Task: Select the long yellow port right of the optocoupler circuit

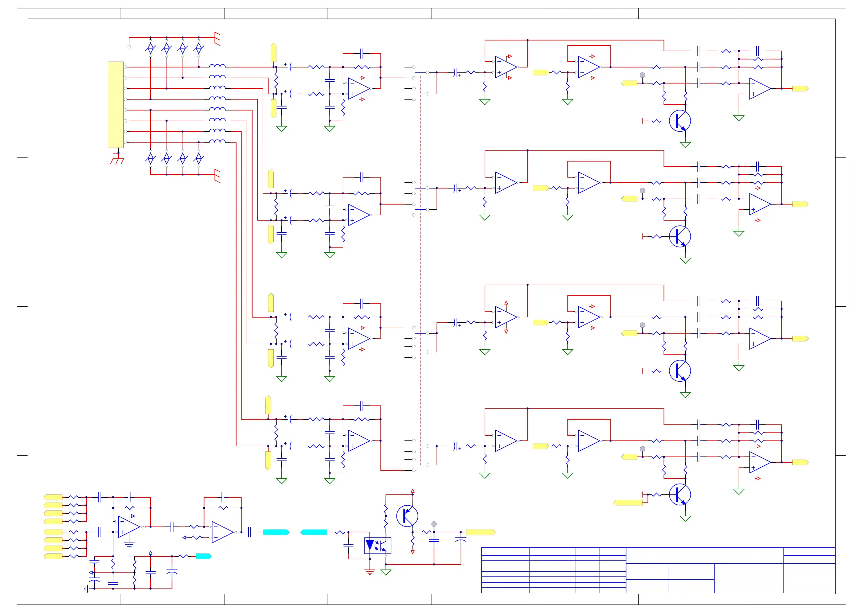Action: point(481,532)
